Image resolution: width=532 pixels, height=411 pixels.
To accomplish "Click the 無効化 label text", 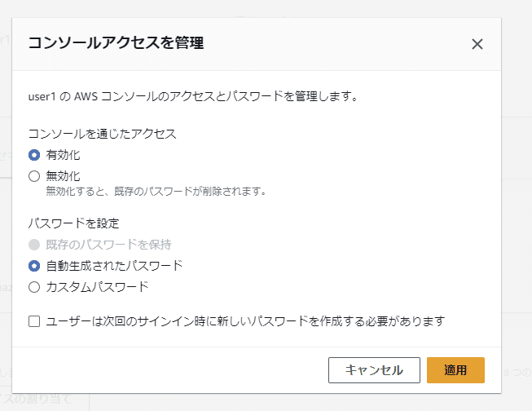I will click(63, 176).
